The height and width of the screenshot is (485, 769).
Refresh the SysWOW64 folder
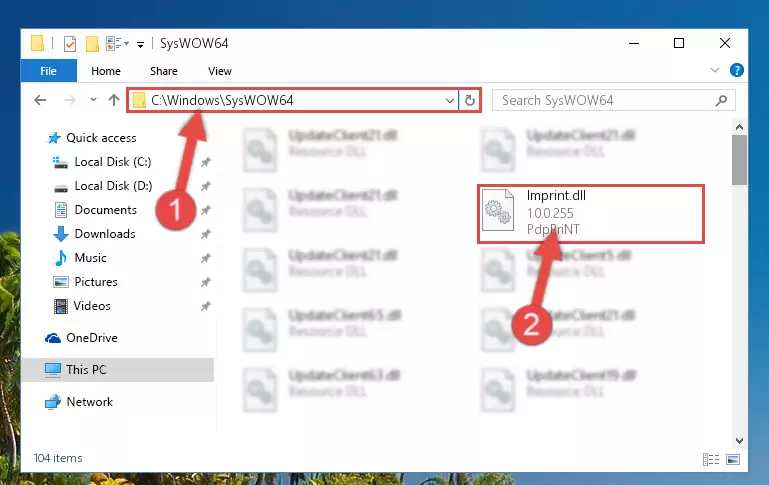[x=470, y=101]
